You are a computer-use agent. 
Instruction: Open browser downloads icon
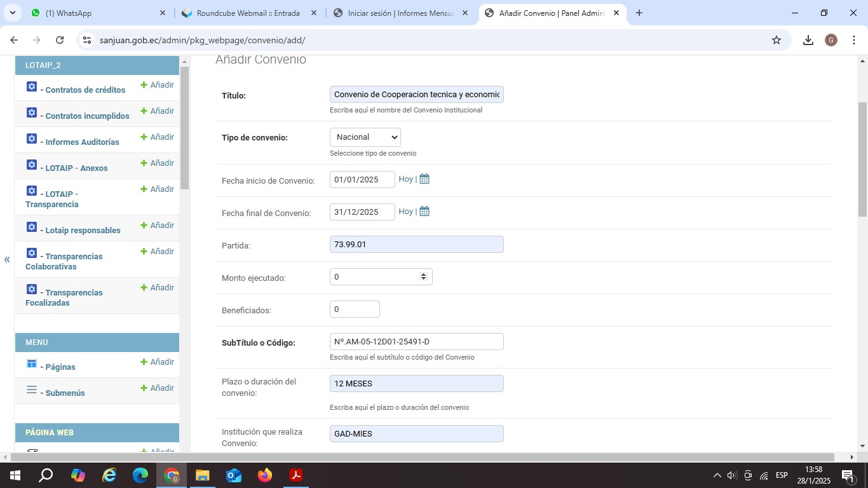(x=808, y=40)
